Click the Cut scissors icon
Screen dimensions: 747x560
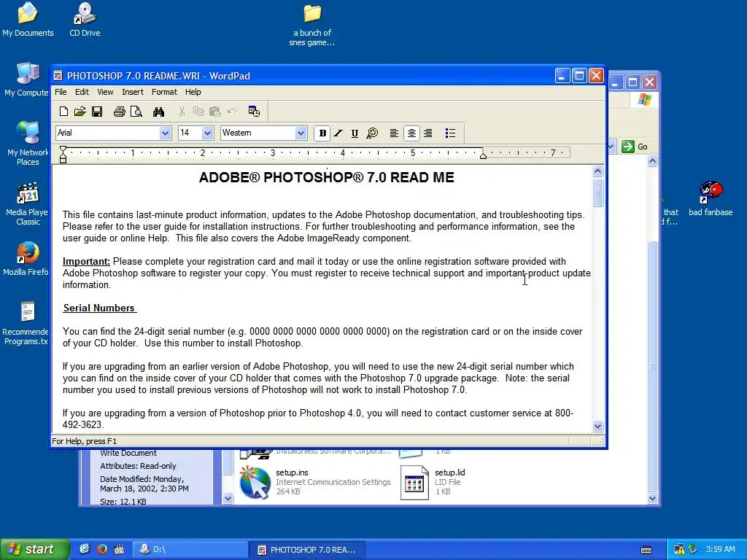182,112
